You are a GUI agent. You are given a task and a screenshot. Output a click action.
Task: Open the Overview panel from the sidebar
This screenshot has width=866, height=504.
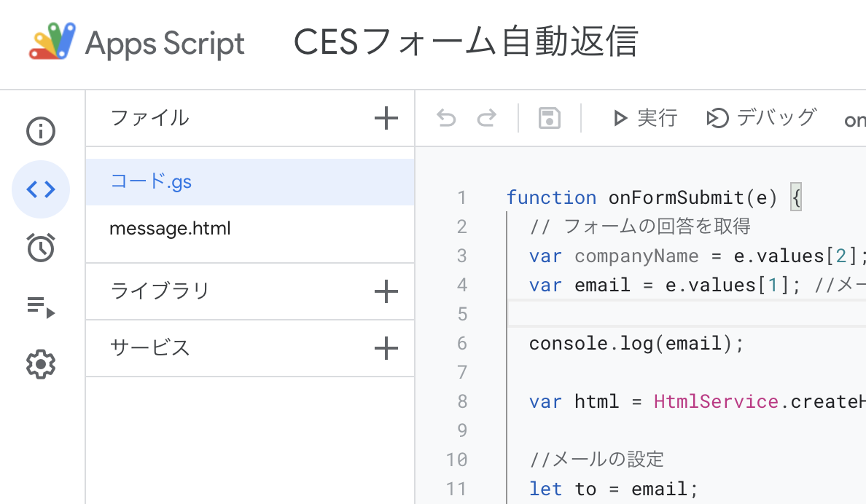coord(40,131)
